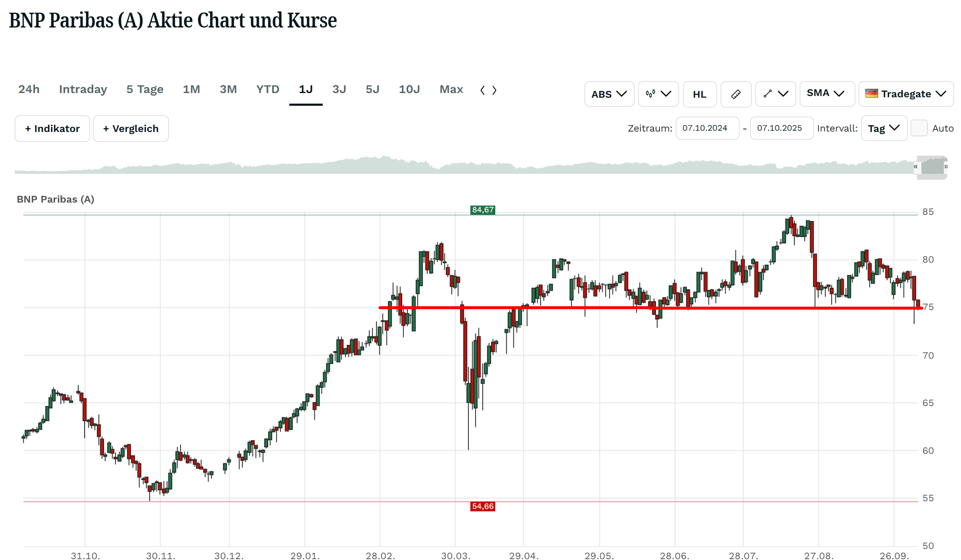
Task: Enable the Auto interval checkbox
Action: pyautogui.click(x=919, y=128)
